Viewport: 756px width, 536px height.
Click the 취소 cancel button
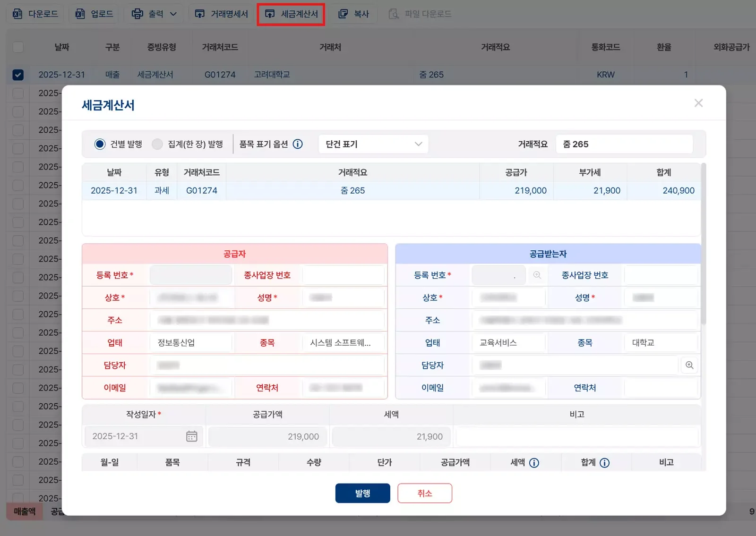424,493
